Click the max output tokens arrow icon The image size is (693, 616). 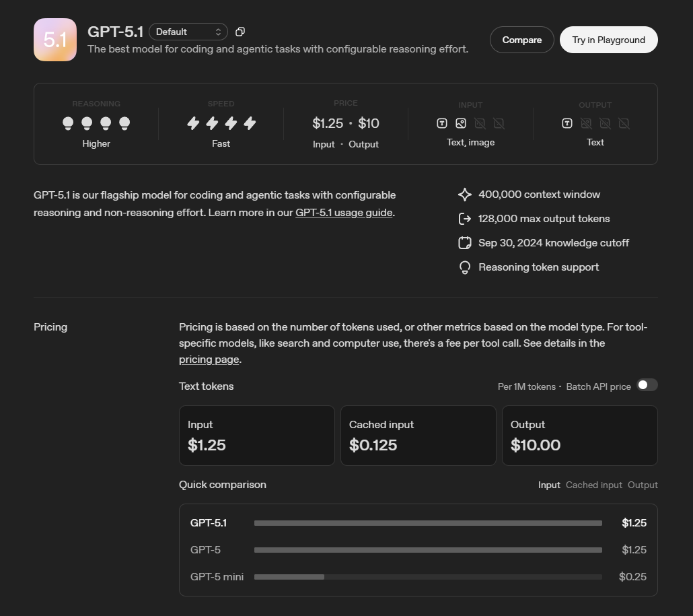click(x=464, y=219)
